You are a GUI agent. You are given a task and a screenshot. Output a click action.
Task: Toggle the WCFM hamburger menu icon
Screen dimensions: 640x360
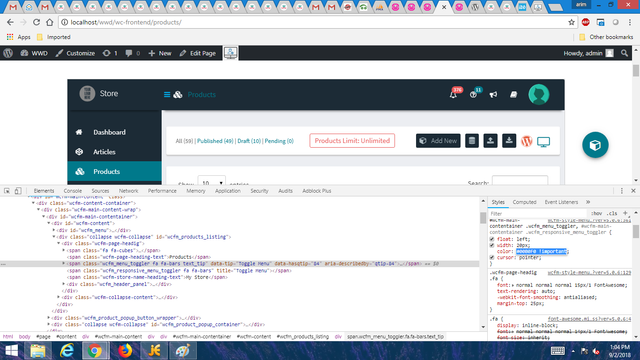[167, 95]
